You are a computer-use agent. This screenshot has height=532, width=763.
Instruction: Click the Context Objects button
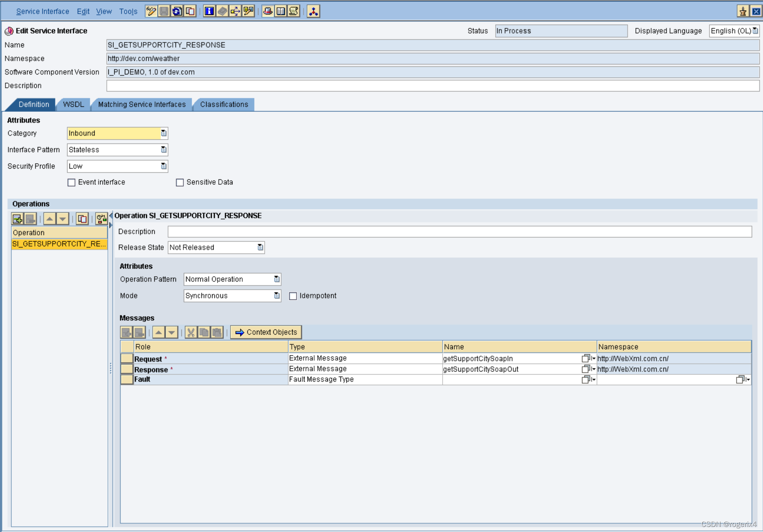point(266,332)
